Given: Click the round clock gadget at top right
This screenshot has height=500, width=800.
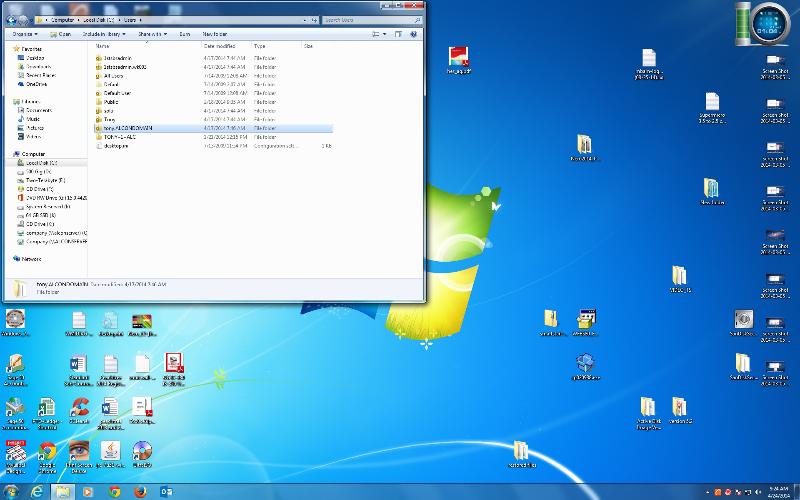Looking at the screenshot, I should coord(768,23).
